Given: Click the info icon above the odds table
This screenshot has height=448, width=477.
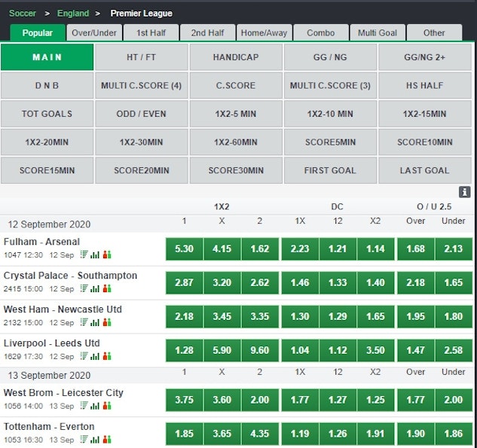Looking at the screenshot, I should (x=464, y=192).
